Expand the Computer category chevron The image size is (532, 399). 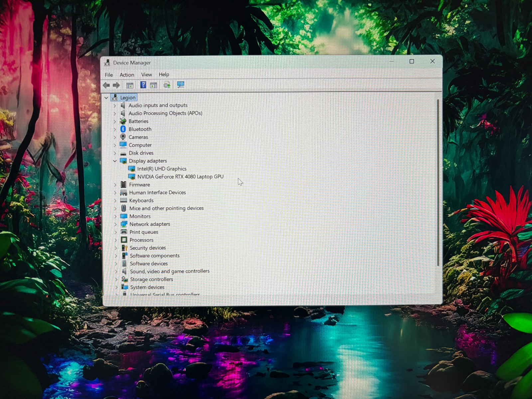click(115, 145)
